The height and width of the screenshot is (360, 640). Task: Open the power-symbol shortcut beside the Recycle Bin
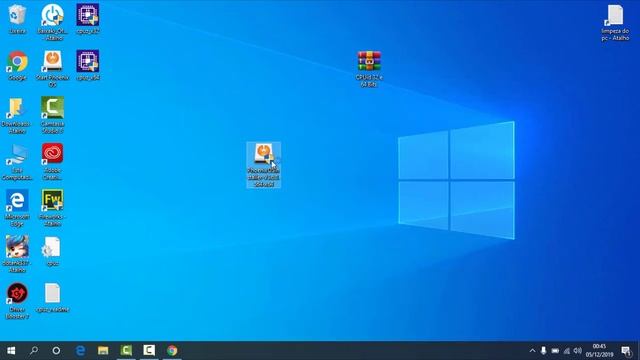pos(52,22)
